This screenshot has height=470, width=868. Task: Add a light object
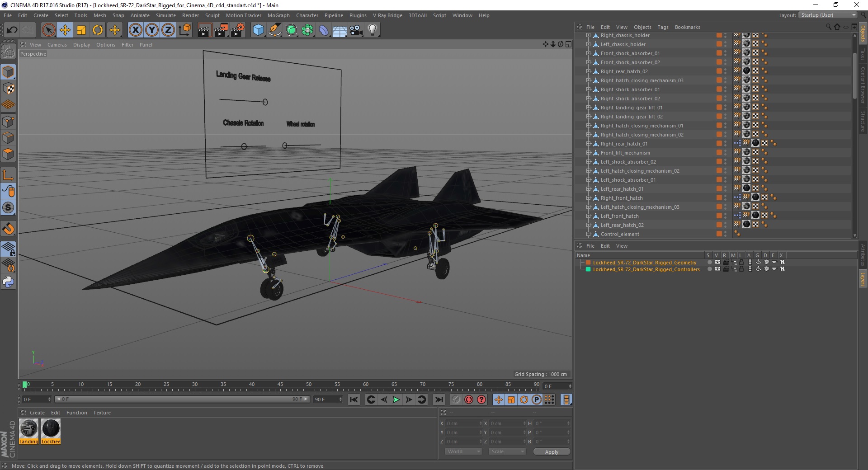click(x=373, y=30)
